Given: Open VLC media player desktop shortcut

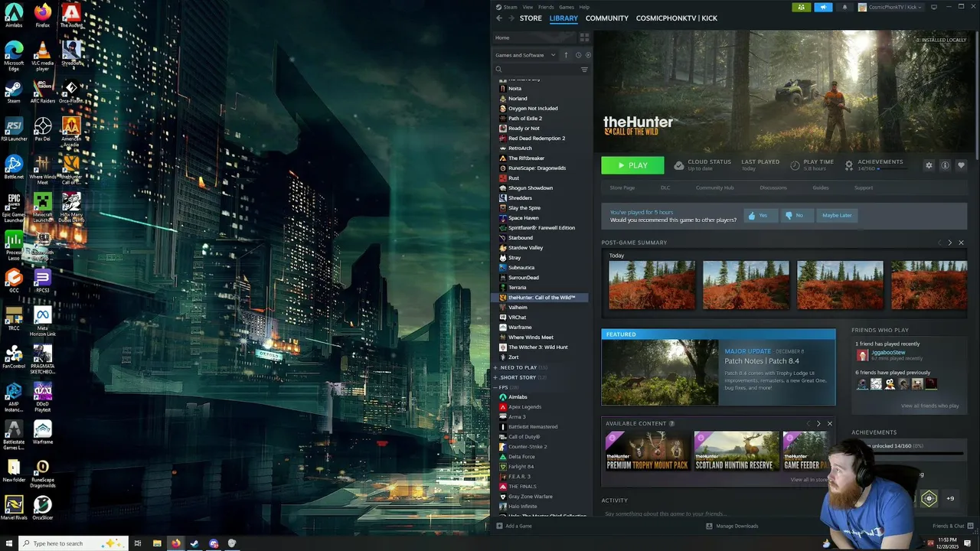Looking at the screenshot, I should pyautogui.click(x=43, y=56).
